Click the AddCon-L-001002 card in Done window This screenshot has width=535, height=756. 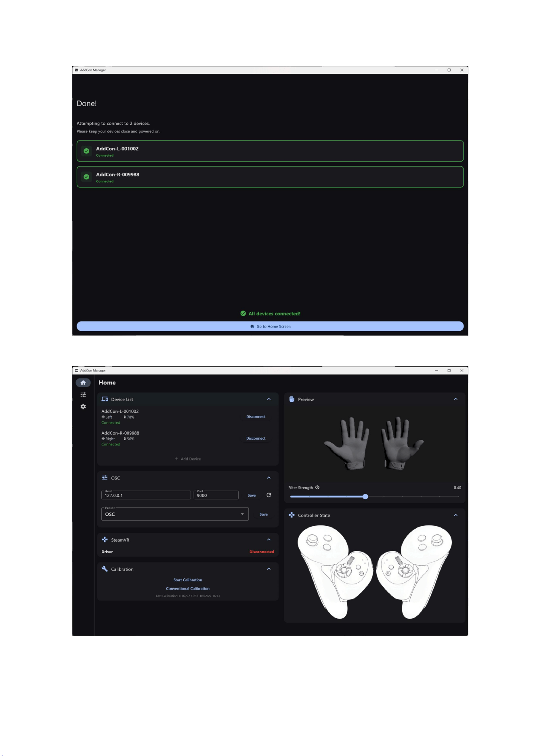270,151
